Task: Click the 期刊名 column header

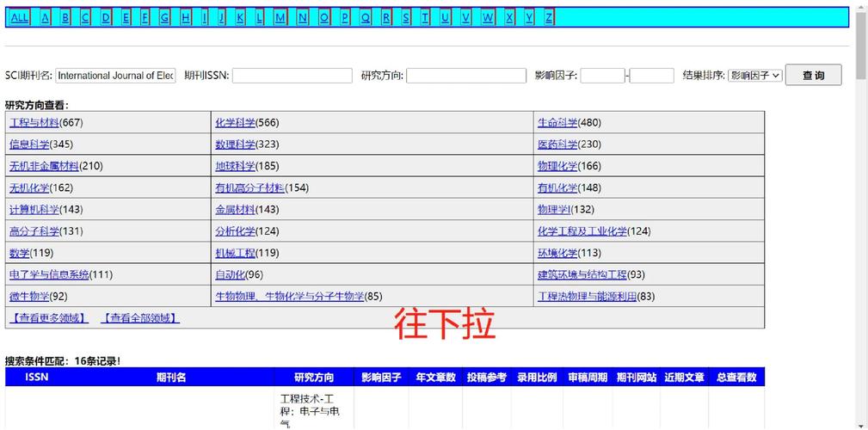Action: (x=171, y=378)
